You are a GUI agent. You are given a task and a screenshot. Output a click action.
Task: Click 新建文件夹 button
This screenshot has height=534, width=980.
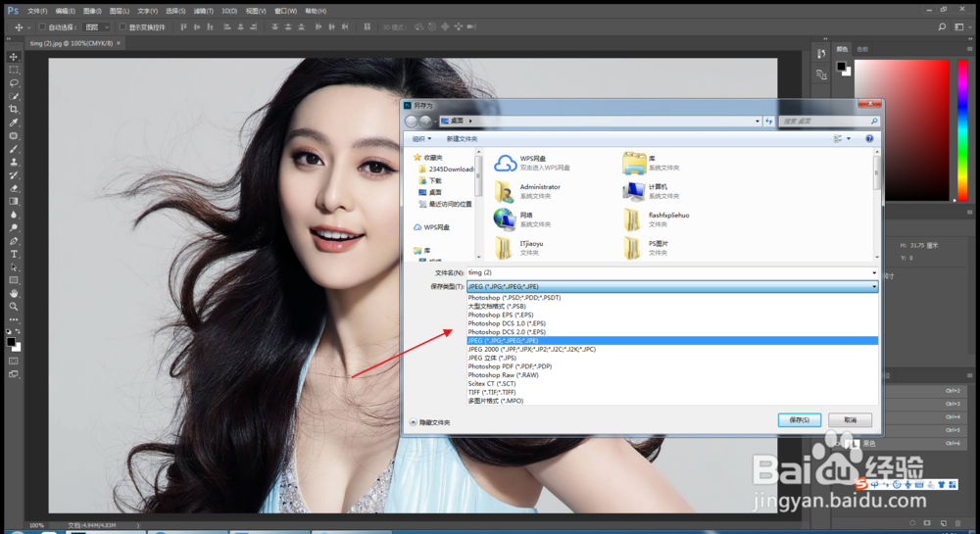point(462,139)
